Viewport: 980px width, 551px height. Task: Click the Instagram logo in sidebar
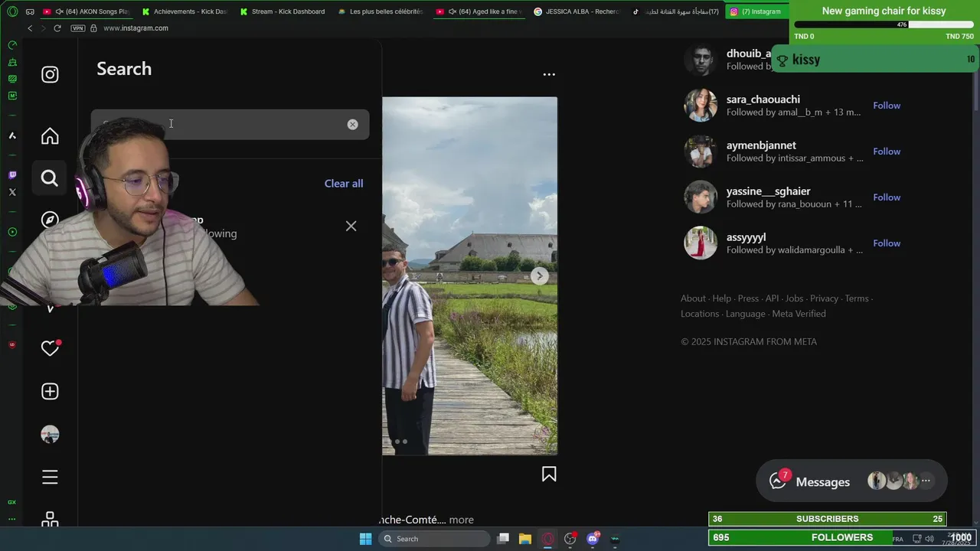click(50, 74)
